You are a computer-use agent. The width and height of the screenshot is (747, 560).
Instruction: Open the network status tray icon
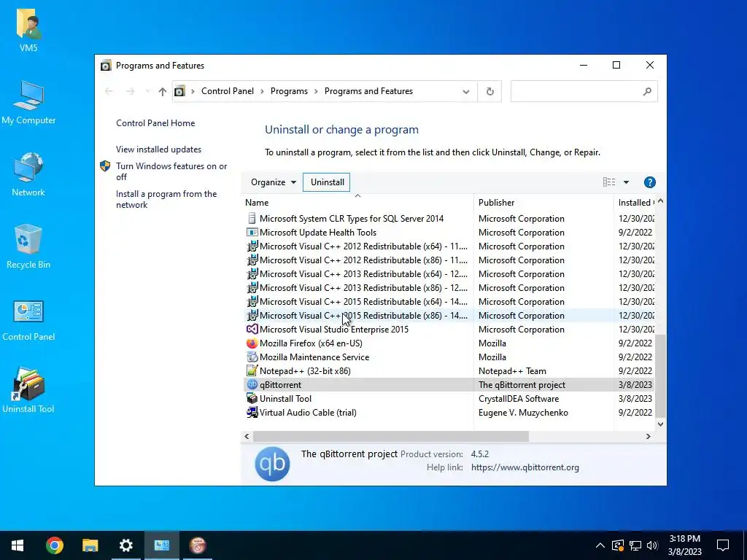(x=635, y=545)
